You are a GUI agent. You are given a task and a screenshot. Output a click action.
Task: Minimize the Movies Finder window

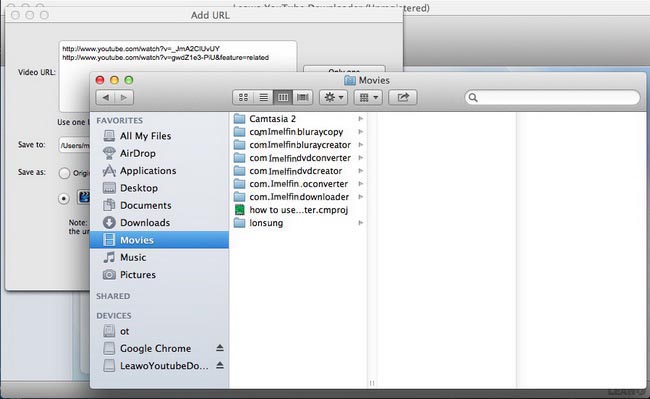click(x=114, y=80)
